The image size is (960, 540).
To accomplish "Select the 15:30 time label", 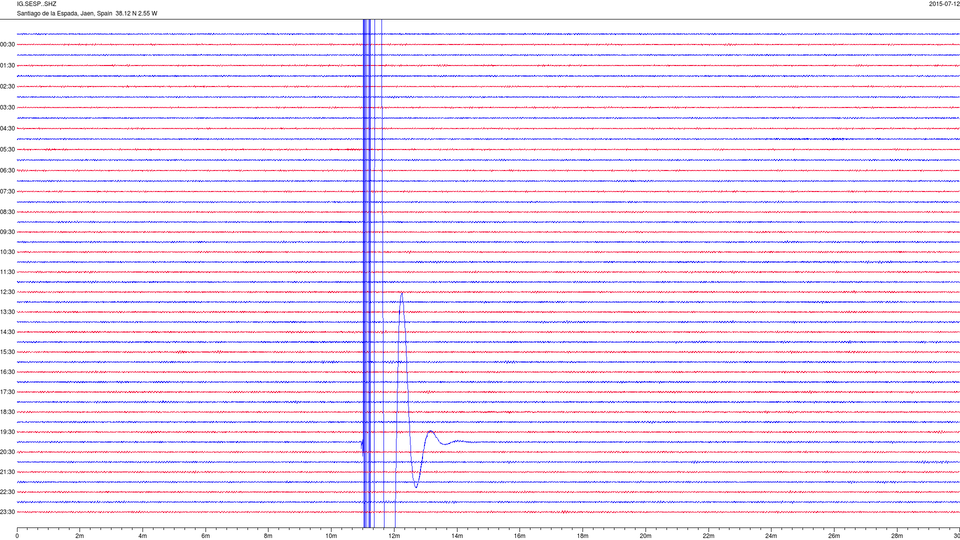I will [x=7, y=352].
